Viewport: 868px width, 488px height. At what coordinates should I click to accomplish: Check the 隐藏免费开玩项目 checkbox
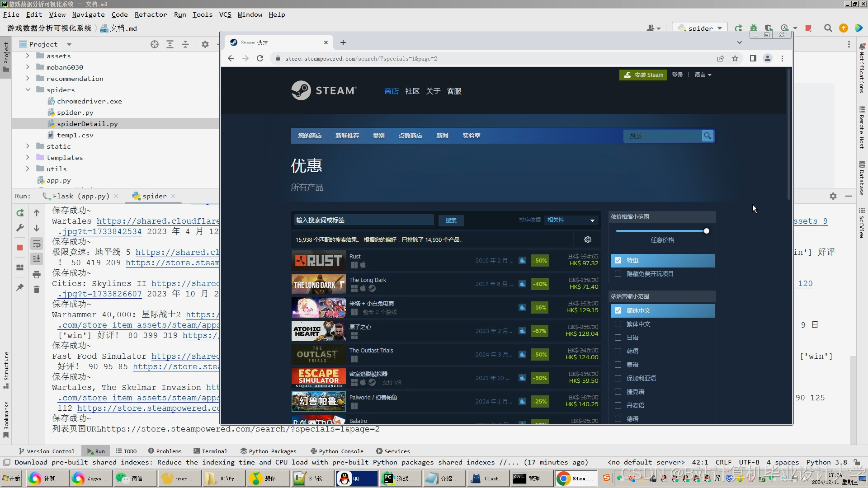coord(618,274)
